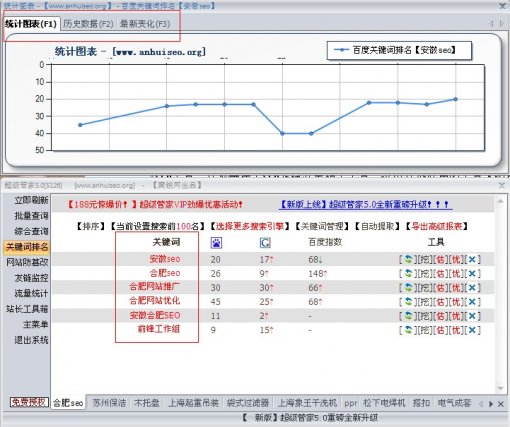Open the 超级管家5.0 new version upgrade link
This screenshot has width=510, height=427.
pos(365,204)
